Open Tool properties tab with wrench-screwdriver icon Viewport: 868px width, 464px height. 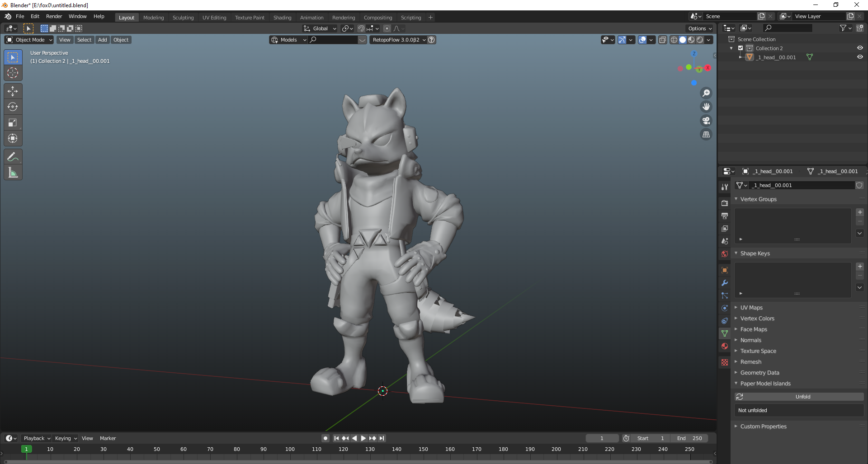[725, 187]
